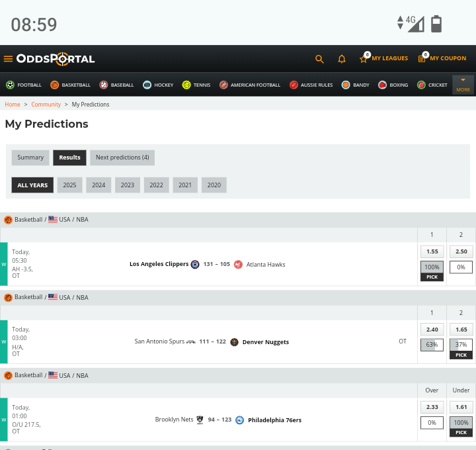
Task: Open the Next predictions (4) tab
Action: click(x=122, y=157)
